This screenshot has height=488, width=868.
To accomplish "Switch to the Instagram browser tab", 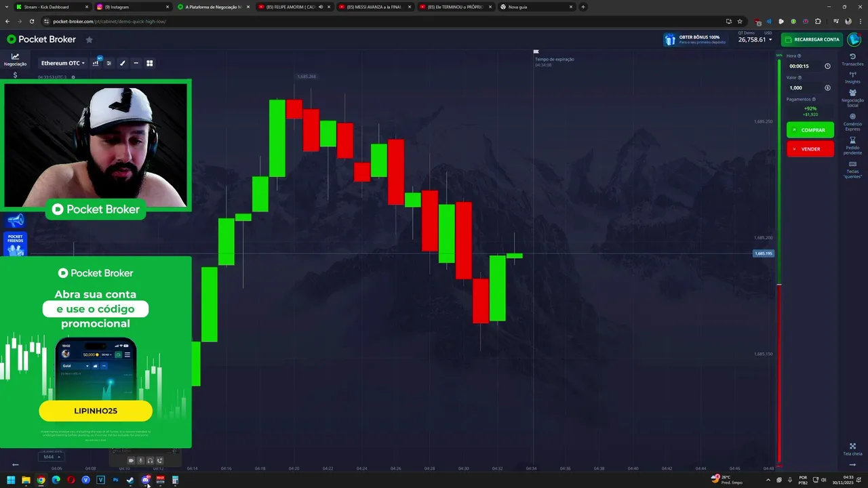I will pyautogui.click(x=132, y=7).
